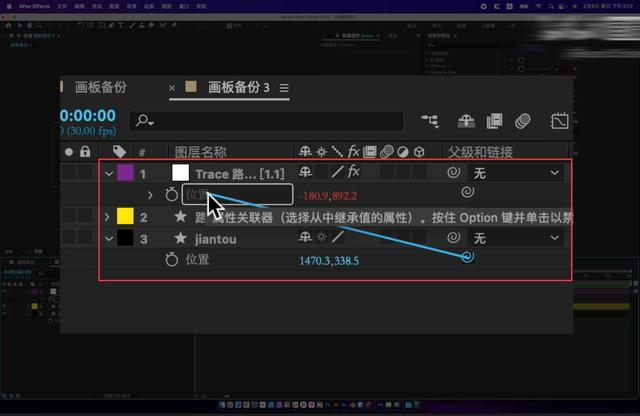
Task: Click white solid swatch on Trace layer
Action: click(x=180, y=172)
